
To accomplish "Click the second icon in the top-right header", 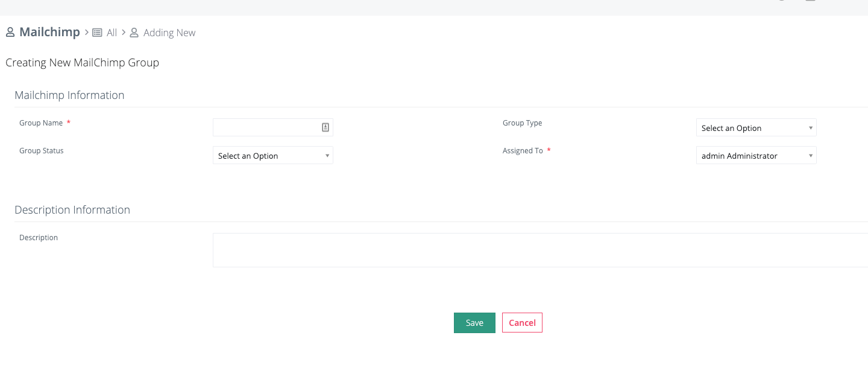I will tap(811, 2).
